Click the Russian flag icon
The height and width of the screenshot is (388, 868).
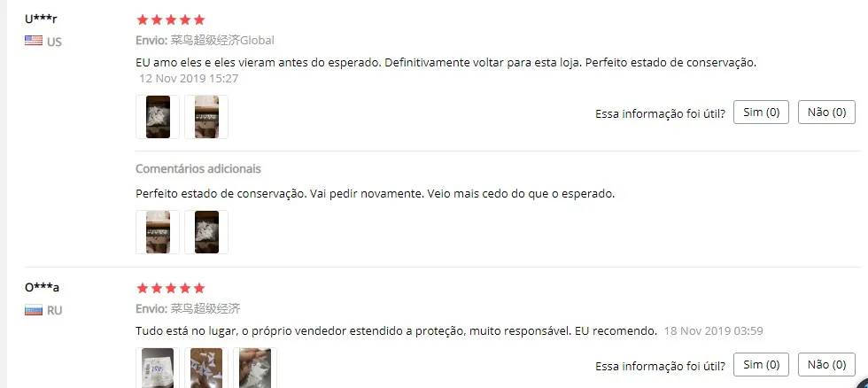[34, 310]
